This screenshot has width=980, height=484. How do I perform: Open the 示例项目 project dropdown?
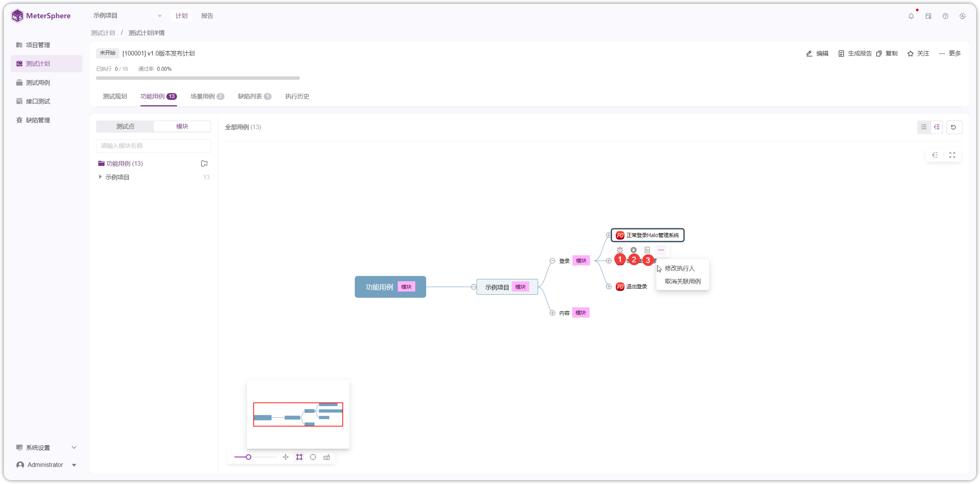(x=128, y=16)
